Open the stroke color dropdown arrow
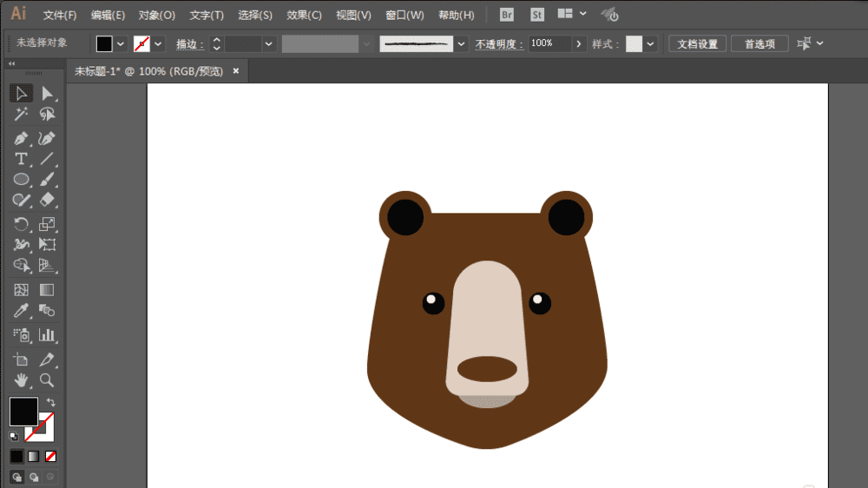This screenshot has width=868, height=488. tap(159, 43)
